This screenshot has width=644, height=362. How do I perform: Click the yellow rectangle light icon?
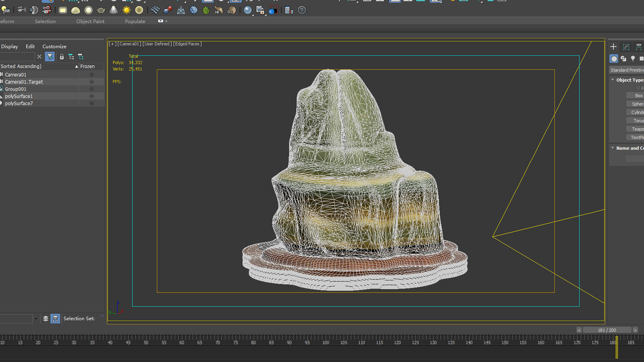63,10
